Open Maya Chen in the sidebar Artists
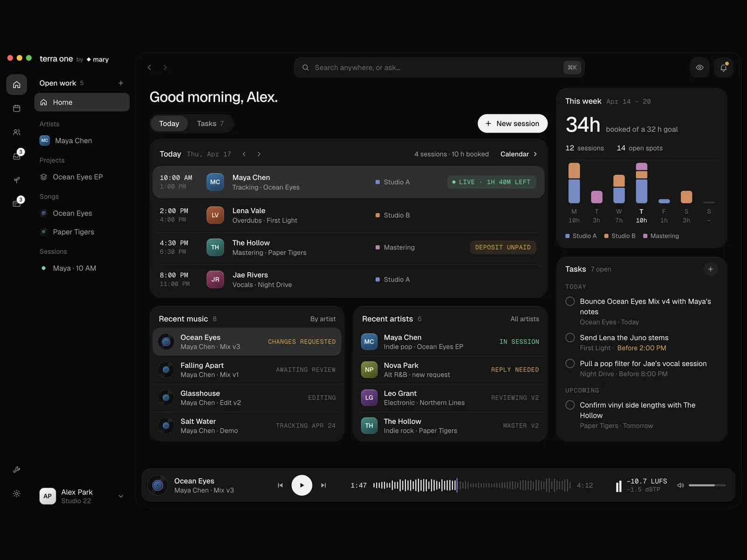The height and width of the screenshot is (560, 747). coord(82,140)
